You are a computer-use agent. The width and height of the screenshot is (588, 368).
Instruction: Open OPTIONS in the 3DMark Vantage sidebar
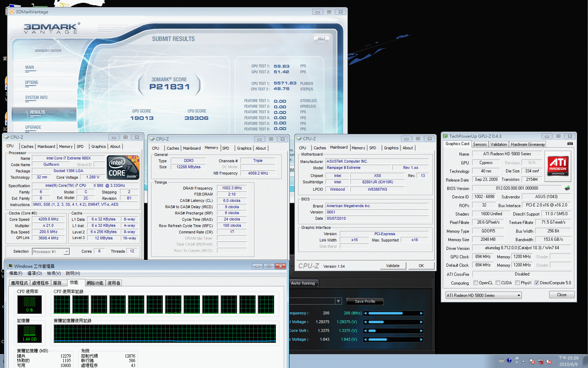pyautogui.click(x=31, y=82)
